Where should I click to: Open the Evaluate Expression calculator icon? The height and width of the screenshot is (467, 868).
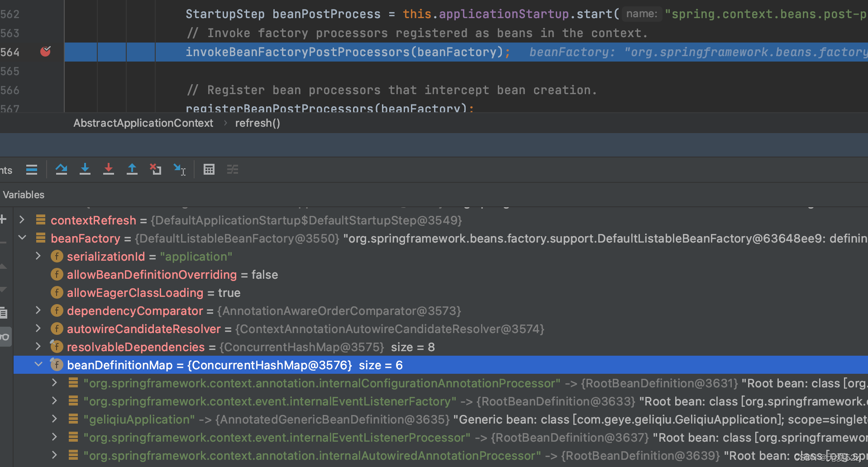209,170
